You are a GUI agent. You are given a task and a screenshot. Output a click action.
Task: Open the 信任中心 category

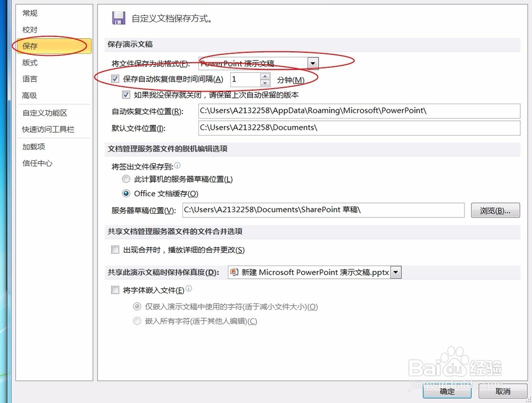[37, 163]
